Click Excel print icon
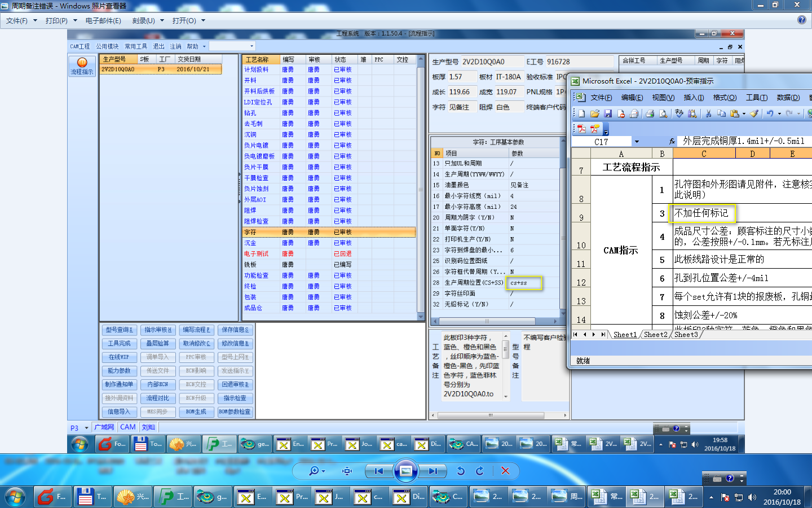The image size is (812, 508). pos(650,113)
